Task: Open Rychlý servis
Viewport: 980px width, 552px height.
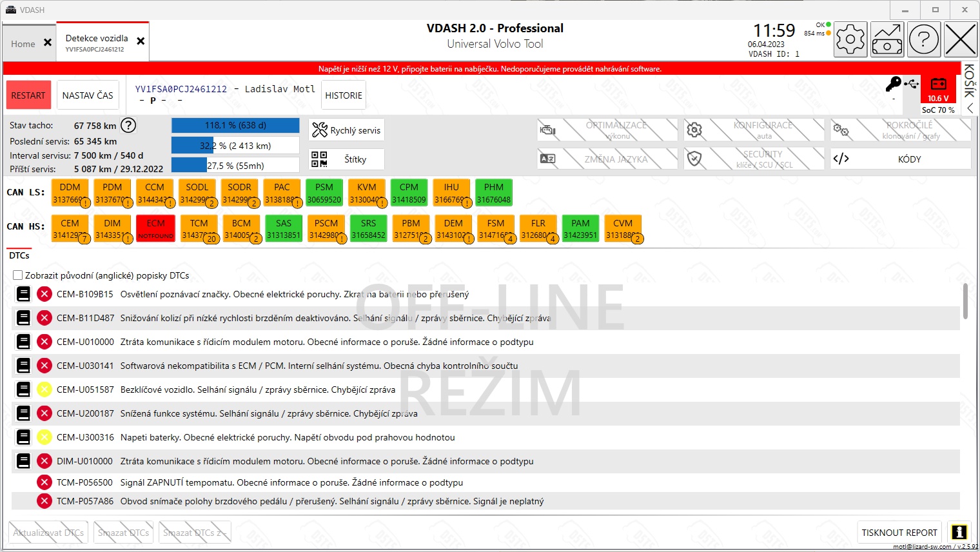Action: pos(346,130)
